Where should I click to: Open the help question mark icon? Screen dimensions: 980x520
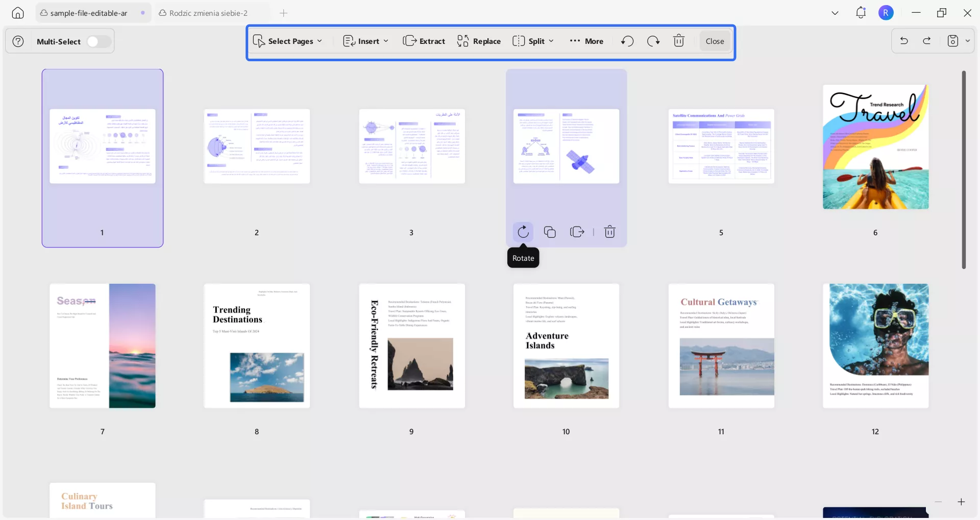[x=18, y=41]
